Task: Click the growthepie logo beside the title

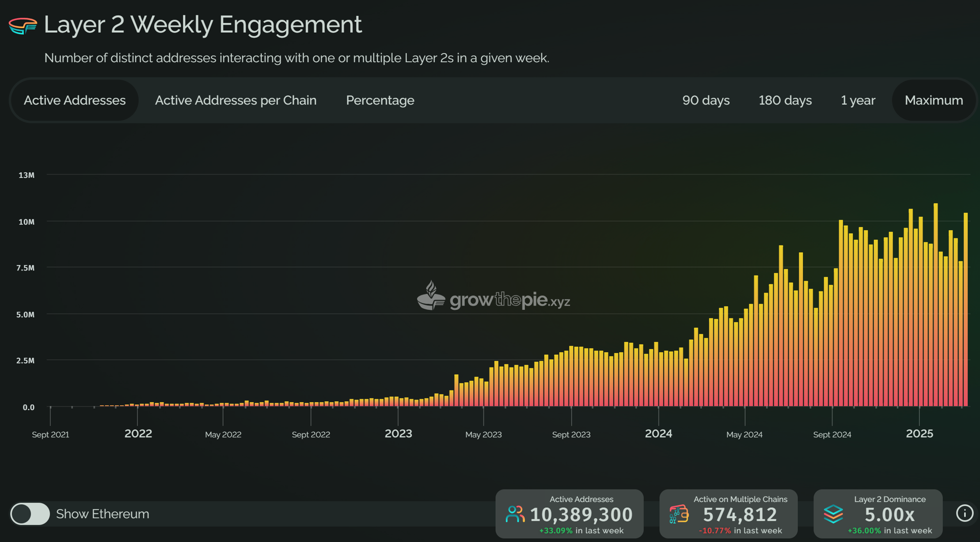Action: (23, 26)
